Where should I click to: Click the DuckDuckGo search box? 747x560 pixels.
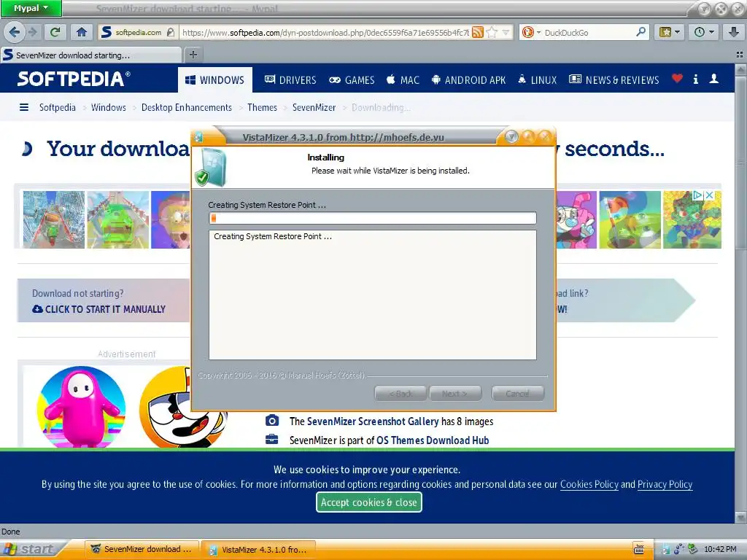click(x=589, y=32)
